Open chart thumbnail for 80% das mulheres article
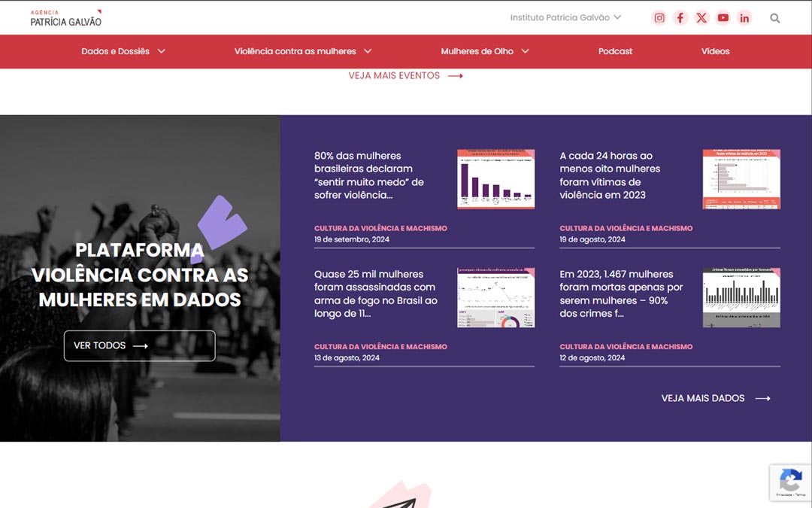812x508 pixels. pyautogui.click(x=495, y=179)
